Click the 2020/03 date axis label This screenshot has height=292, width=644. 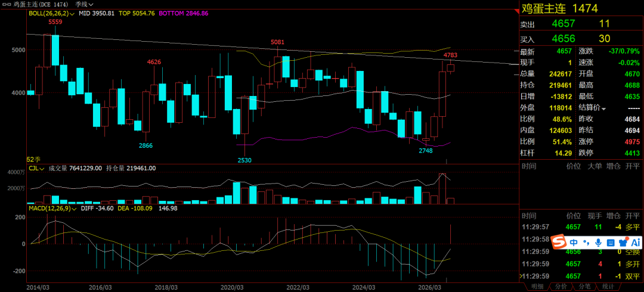tap(232, 287)
